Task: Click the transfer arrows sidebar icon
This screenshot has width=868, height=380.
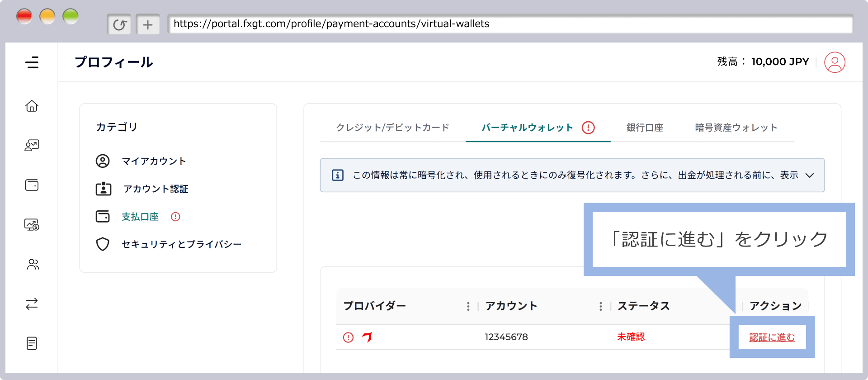Action: coord(32,304)
